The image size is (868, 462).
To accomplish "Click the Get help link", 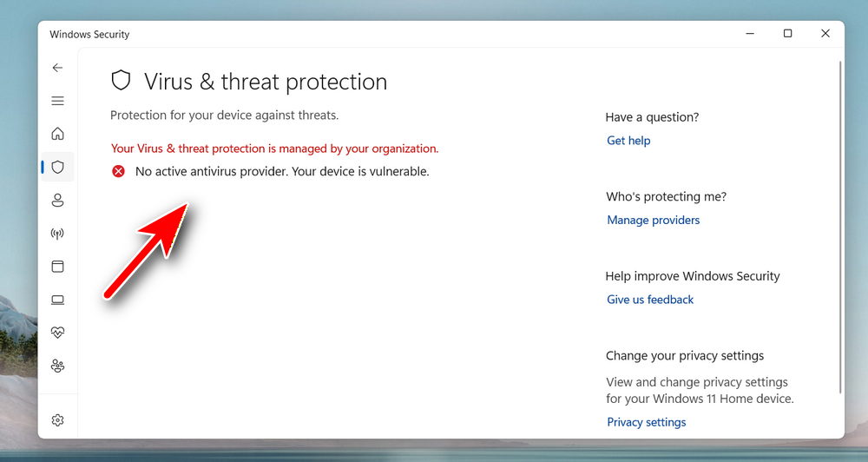I will point(628,141).
